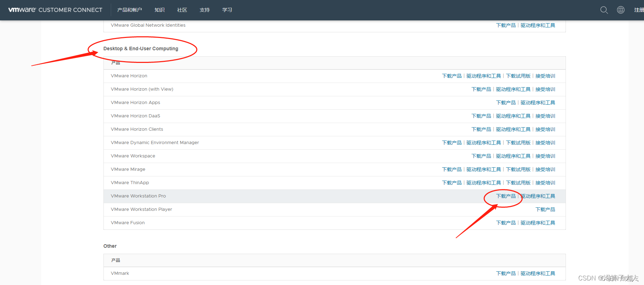Image resolution: width=644 pixels, height=285 pixels.
Task: Click 接受培训 for VMware ThinApp
Action: [x=545, y=183]
